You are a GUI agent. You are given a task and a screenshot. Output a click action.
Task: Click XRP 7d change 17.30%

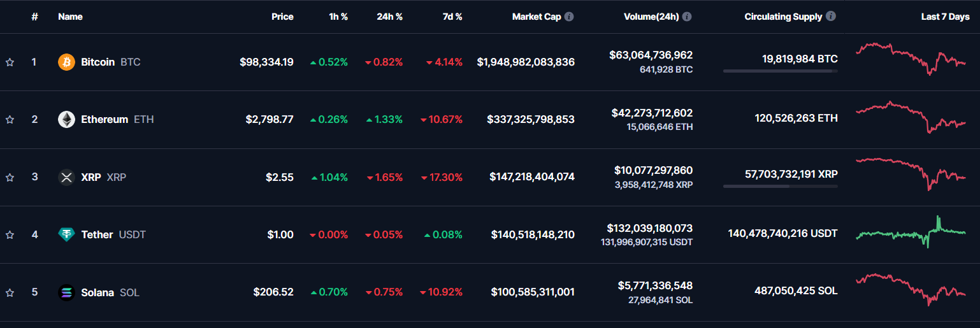(x=441, y=177)
